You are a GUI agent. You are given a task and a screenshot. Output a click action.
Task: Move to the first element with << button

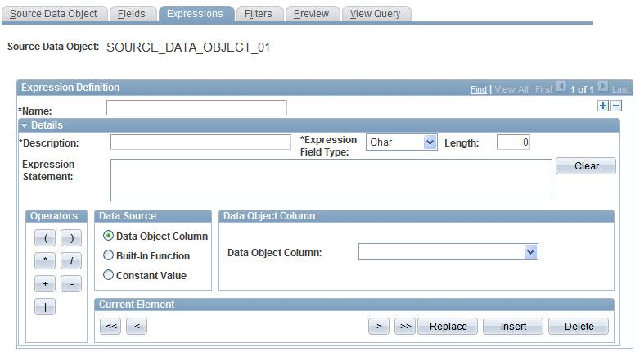111,327
